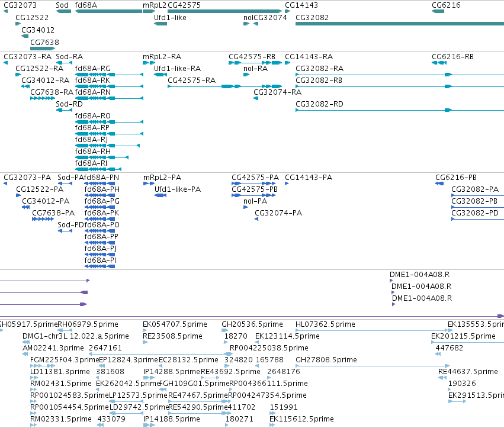This screenshot has width=504, height=428.
Task: Select the fd68A-PN protein label
Action: [x=101, y=178]
